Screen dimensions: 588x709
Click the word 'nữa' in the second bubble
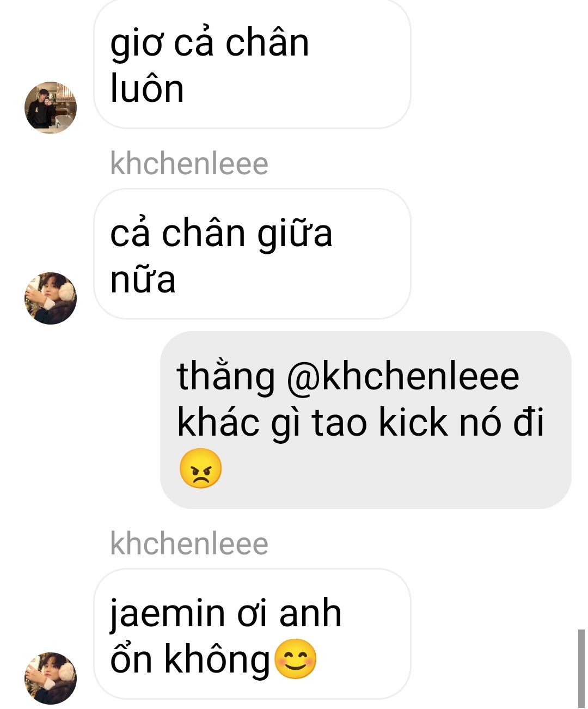(x=143, y=279)
